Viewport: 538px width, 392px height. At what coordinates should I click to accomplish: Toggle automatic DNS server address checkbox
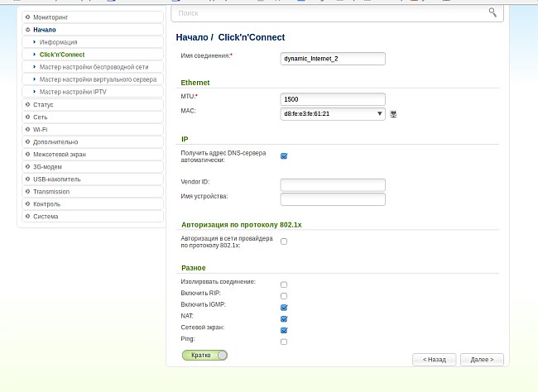click(284, 155)
